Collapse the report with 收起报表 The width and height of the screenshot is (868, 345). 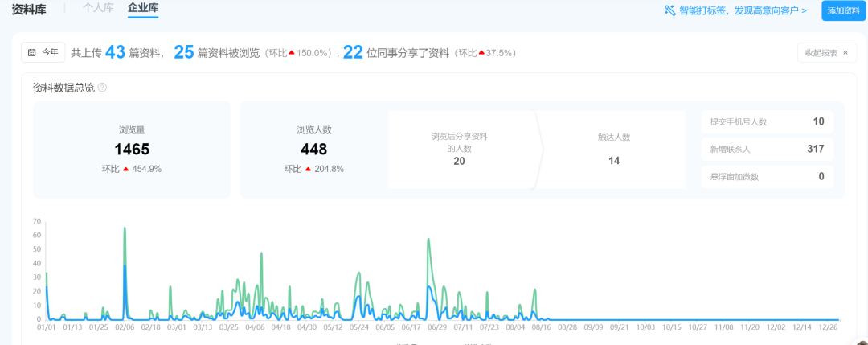click(826, 53)
